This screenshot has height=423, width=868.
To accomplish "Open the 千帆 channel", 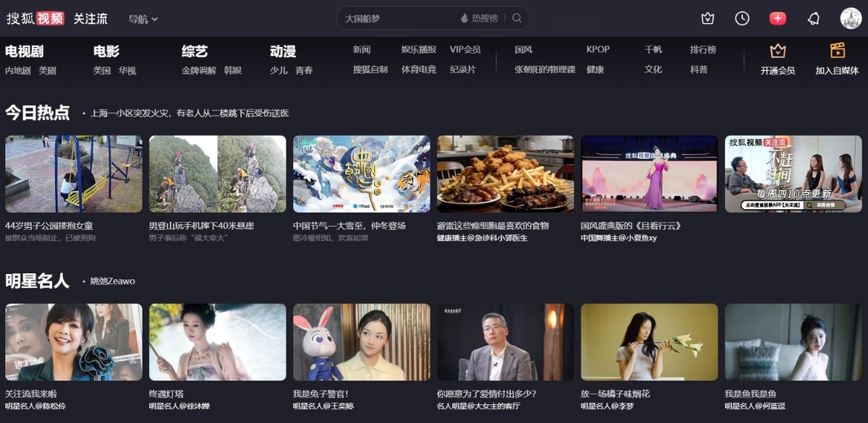I will click(653, 50).
